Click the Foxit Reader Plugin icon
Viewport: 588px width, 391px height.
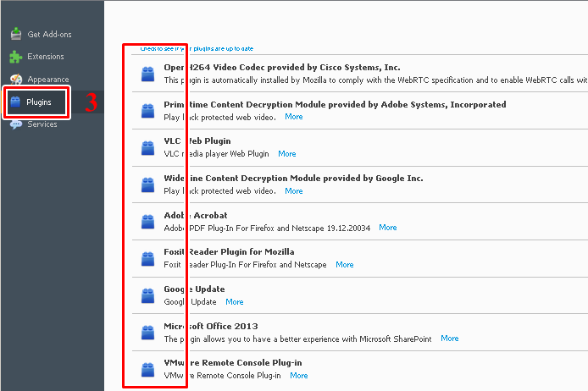click(147, 258)
